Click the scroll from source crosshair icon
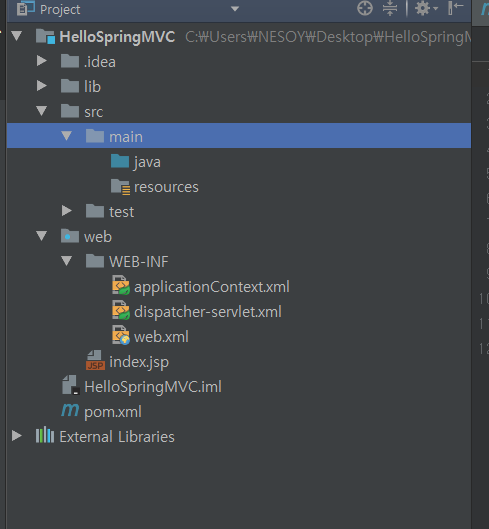This screenshot has width=489, height=529. (365, 8)
